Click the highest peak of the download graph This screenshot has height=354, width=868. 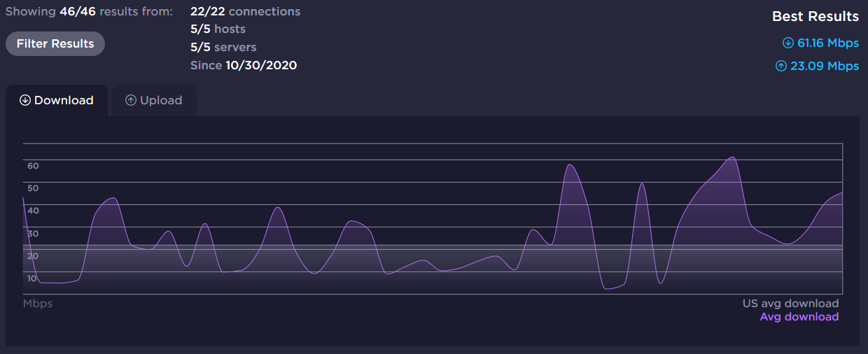(733, 157)
